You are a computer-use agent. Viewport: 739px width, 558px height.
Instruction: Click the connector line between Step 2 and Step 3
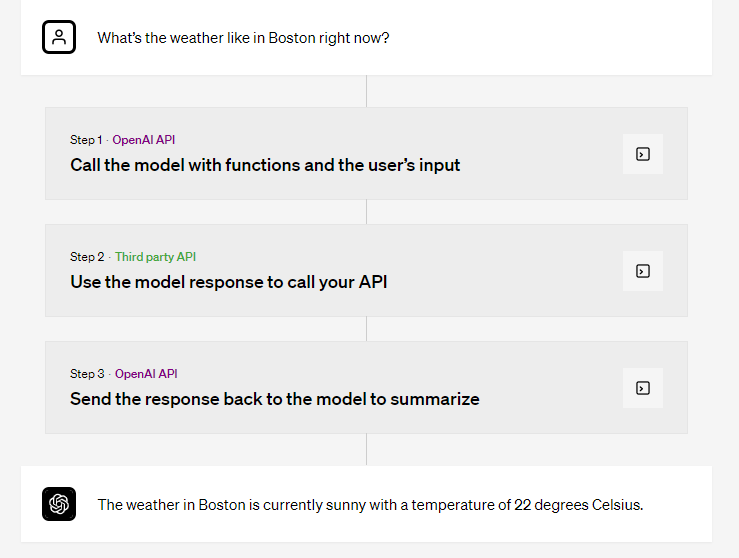click(x=367, y=329)
